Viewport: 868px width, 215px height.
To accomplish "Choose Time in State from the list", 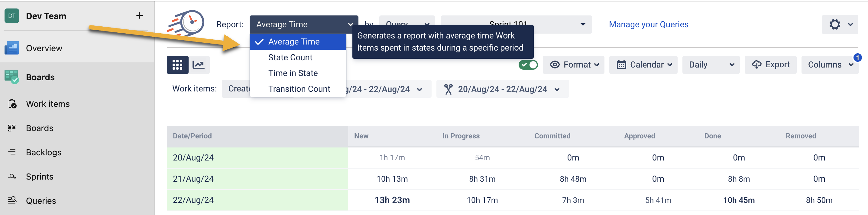I will (x=293, y=73).
